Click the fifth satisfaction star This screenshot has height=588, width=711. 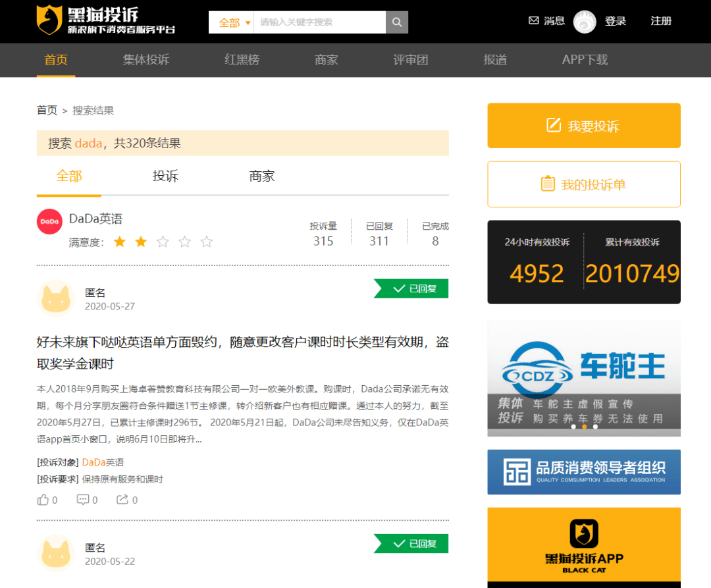(207, 242)
